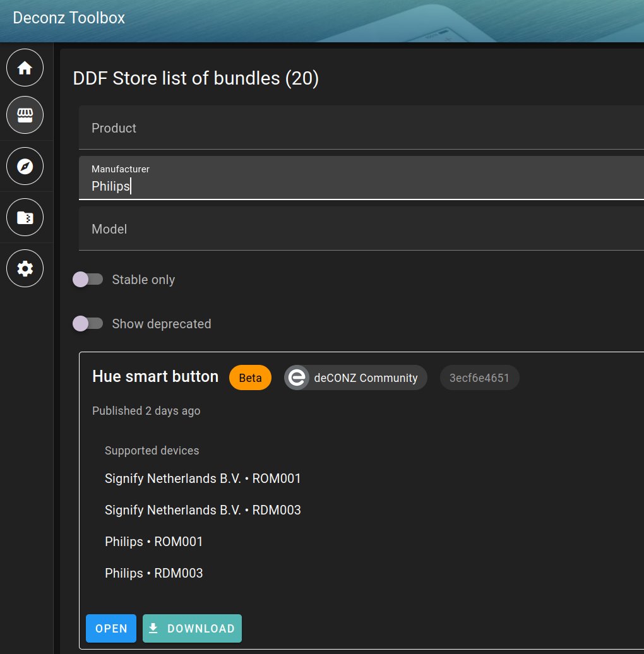The height and width of the screenshot is (654, 644).
Task: Select Signify Netherlands B.V. • RDM003 entry
Action: click(203, 510)
